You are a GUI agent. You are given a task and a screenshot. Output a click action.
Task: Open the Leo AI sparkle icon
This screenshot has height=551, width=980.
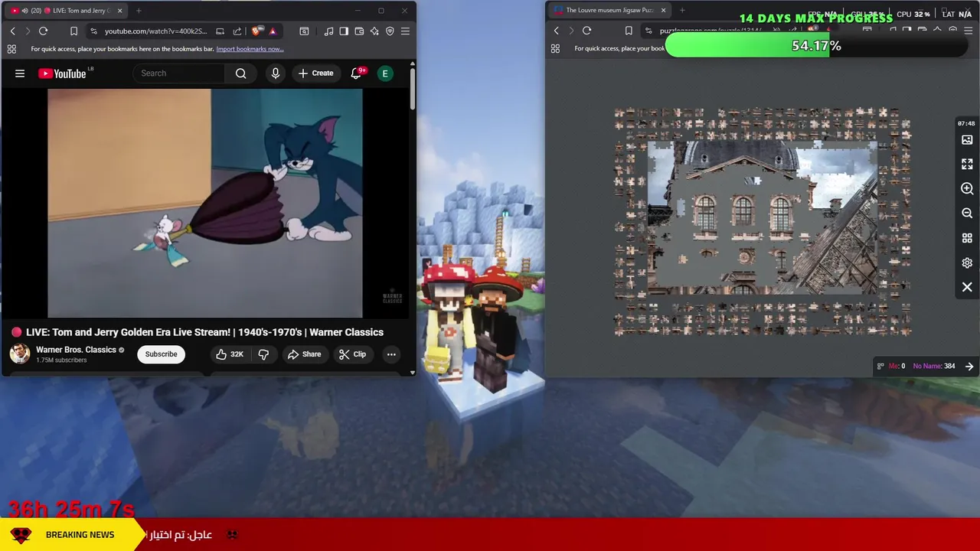click(x=374, y=31)
